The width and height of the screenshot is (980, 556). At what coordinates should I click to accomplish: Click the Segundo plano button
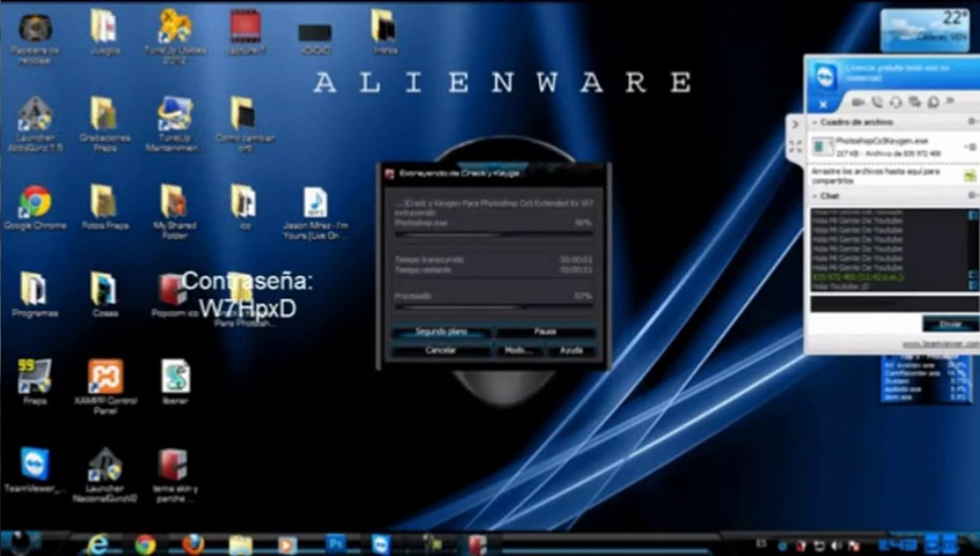click(x=442, y=331)
